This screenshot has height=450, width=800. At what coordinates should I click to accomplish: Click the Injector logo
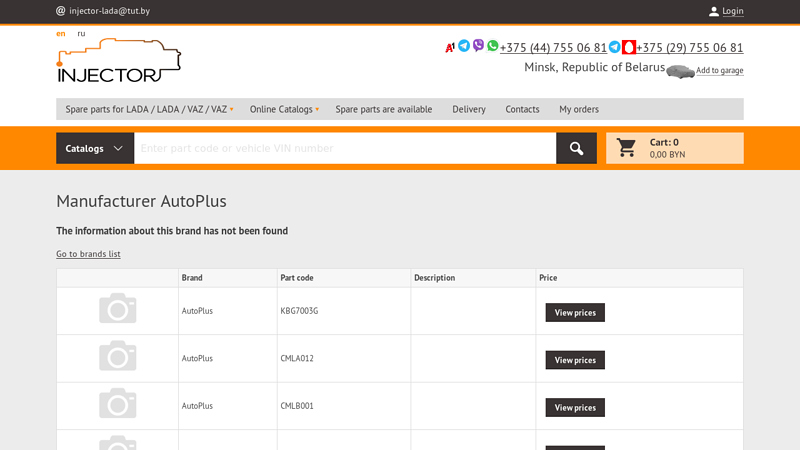(x=118, y=60)
